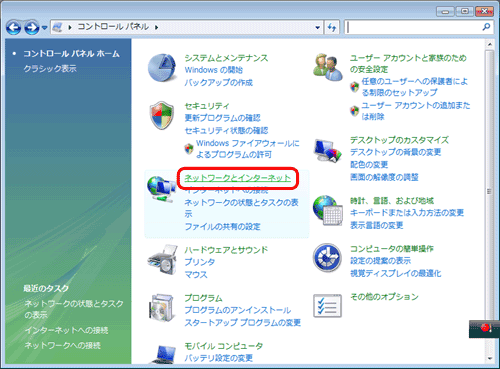Open the プリンタ link
The width and height of the screenshot is (500, 369).
[x=200, y=262]
